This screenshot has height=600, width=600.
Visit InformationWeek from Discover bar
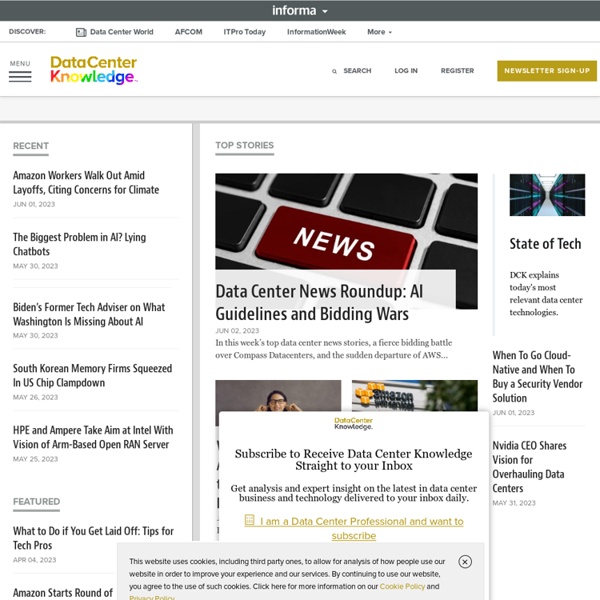pyautogui.click(x=316, y=32)
